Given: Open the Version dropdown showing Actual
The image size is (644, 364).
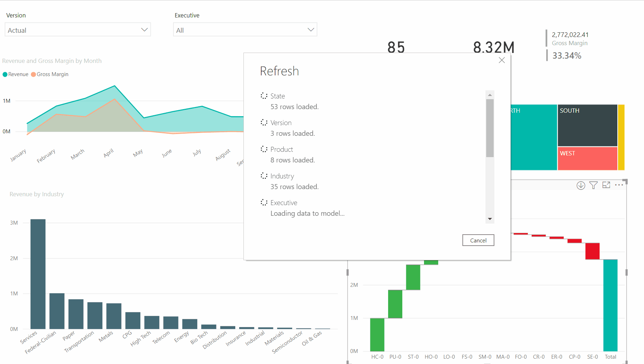Looking at the screenshot, I should (77, 30).
